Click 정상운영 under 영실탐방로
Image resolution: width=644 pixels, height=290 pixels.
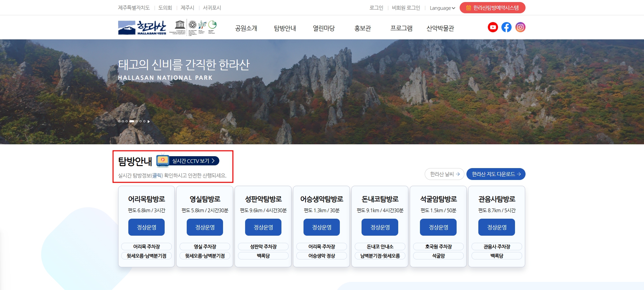[x=205, y=227]
